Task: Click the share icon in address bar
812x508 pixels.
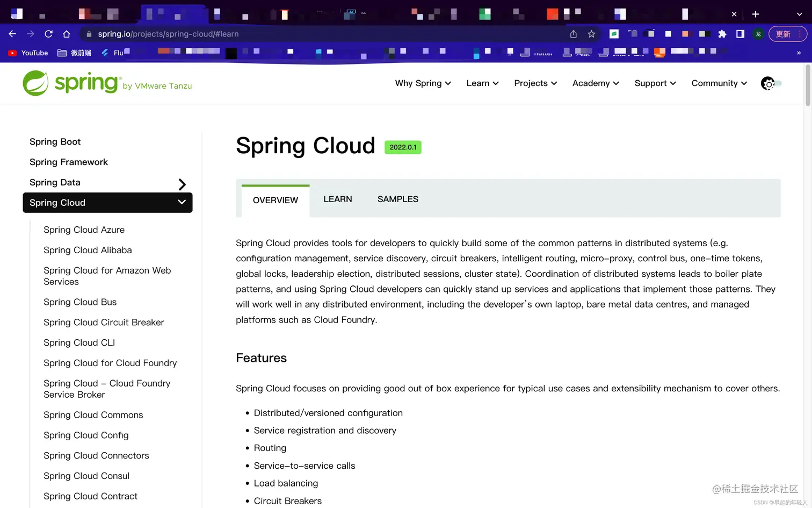Action: 574,34
